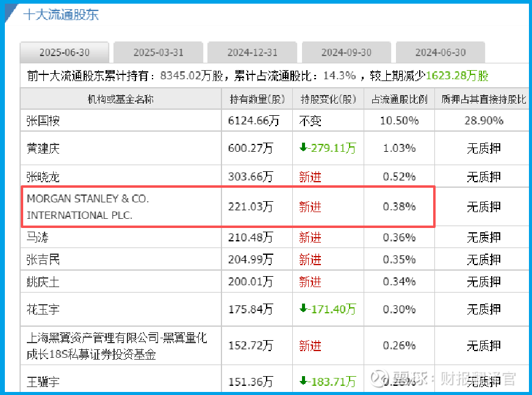The height and width of the screenshot is (395, 532).
Task: Select MORGAN STANLEY & CO. INTERNATIONAL PLC.
Action: point(88,207)
